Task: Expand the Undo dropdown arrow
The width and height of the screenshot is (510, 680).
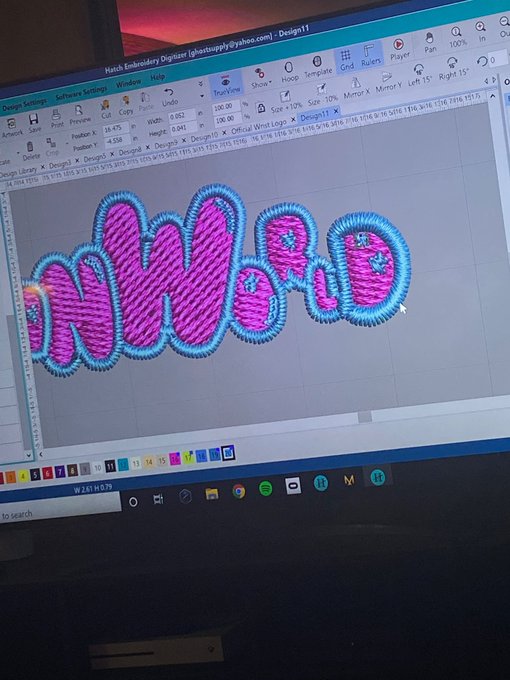Action: [202, 96]
